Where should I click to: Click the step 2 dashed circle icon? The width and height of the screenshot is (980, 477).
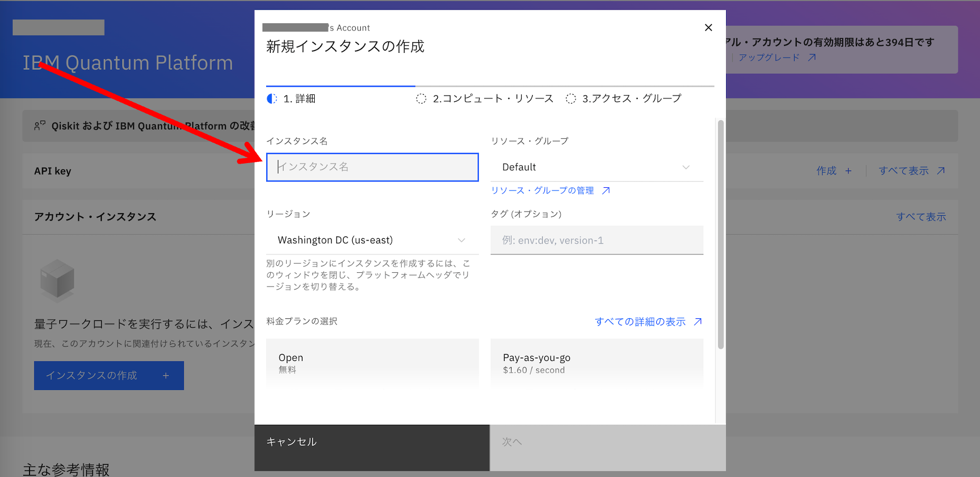coord(421,99)
